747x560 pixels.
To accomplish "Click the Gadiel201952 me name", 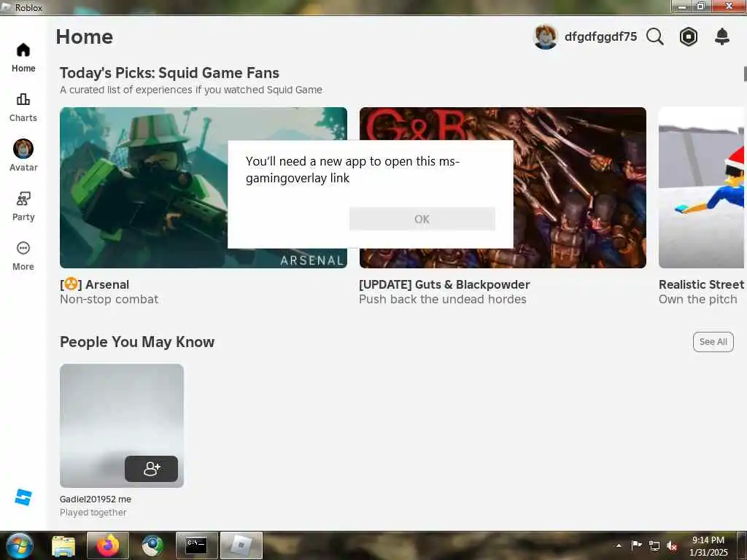I will [x=96, y=499].
